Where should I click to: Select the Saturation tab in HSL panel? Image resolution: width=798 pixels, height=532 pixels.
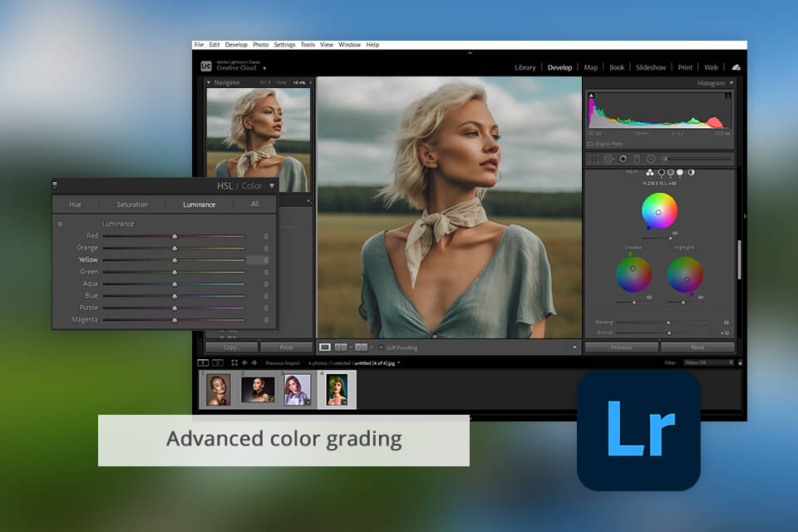pos(132,204)
